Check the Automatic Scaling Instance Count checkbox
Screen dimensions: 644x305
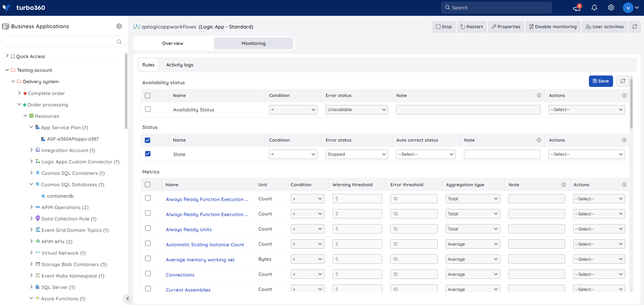148,243
